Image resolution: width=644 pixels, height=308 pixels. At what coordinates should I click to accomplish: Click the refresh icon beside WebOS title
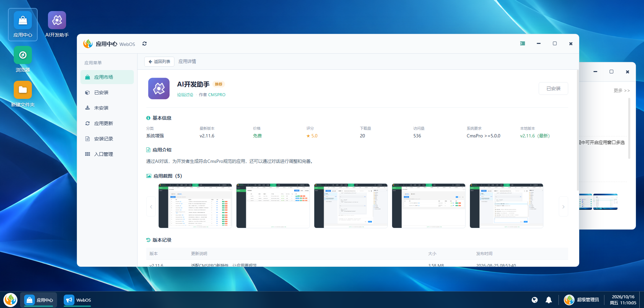(x=145, y=44)
